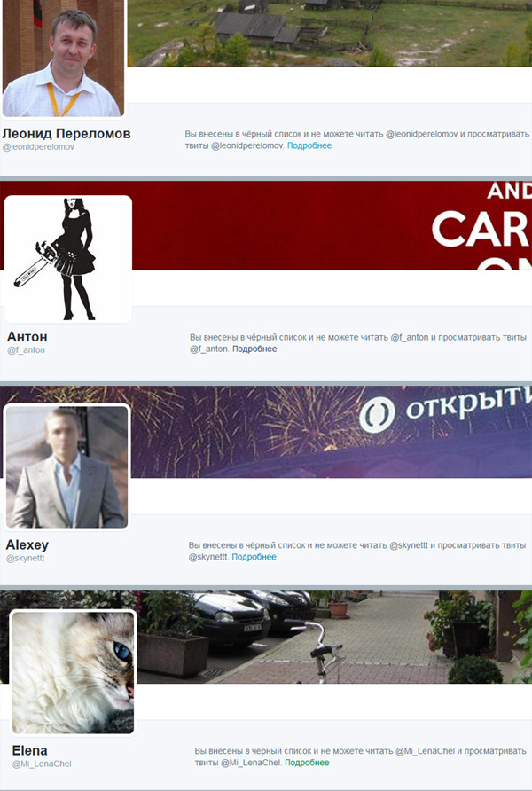The image size is (532, 791).
Task: Click the @Mi_LenaChel handle under Elena
Action: pos(42,764)
